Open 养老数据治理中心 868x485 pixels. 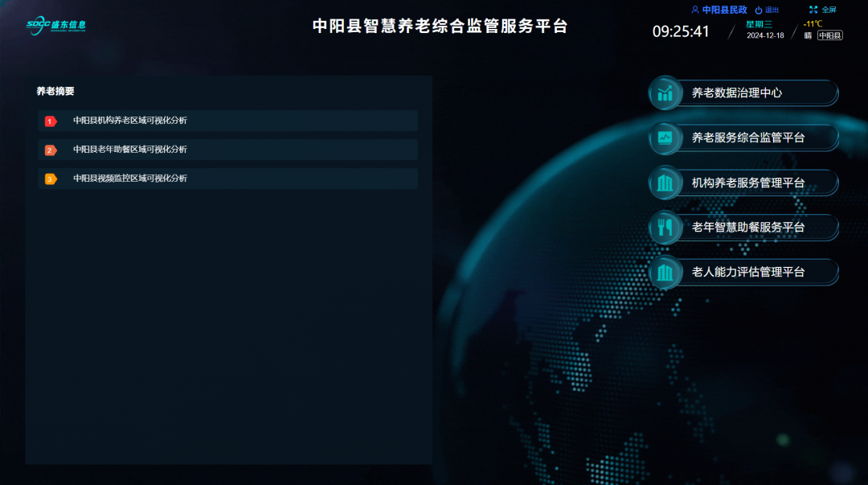click(744, 93)
